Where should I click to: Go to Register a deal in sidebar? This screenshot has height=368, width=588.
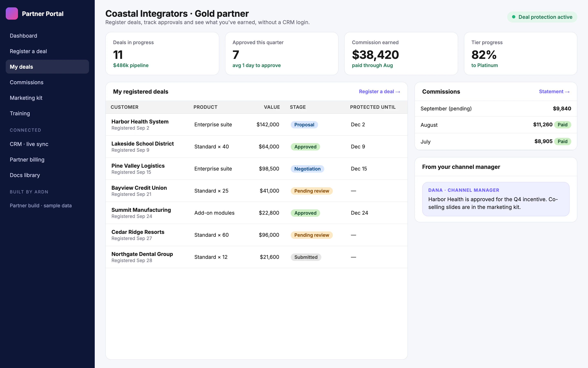47,51
